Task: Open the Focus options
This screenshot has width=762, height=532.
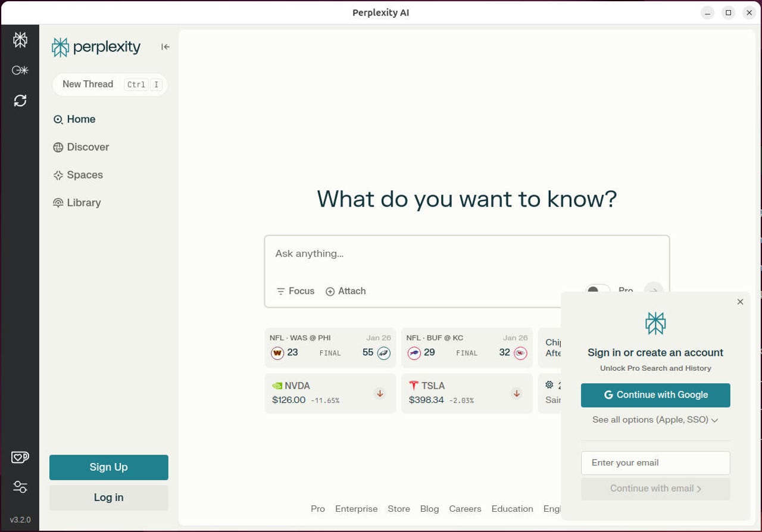Action: [295, 291]
